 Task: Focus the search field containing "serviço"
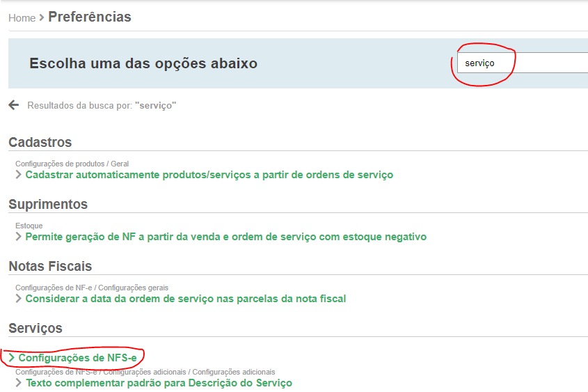522,63
